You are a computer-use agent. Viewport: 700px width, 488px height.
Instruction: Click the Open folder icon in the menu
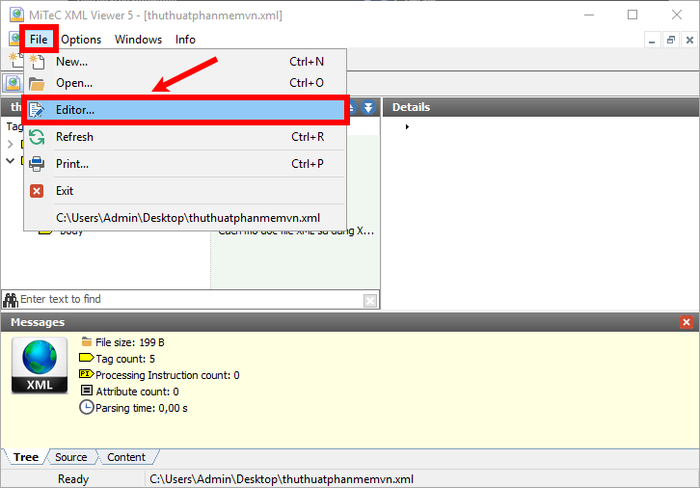(x=37, y=83)
